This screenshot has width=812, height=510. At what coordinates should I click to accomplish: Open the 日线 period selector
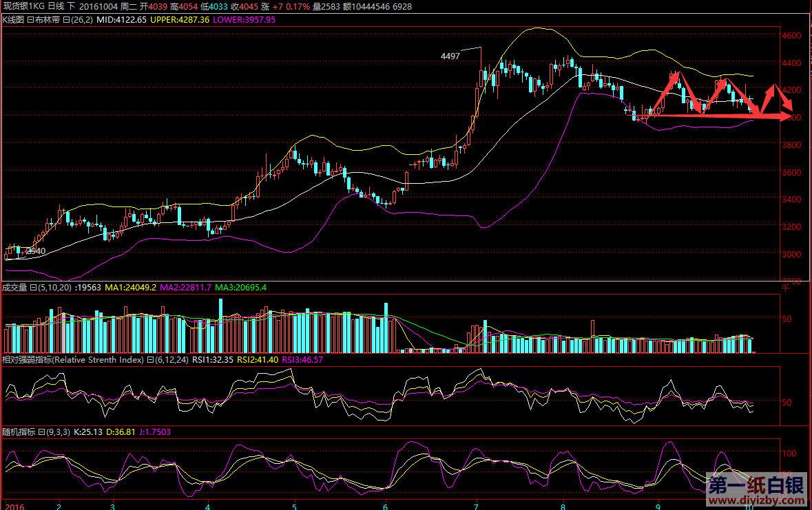coord(56,6)
